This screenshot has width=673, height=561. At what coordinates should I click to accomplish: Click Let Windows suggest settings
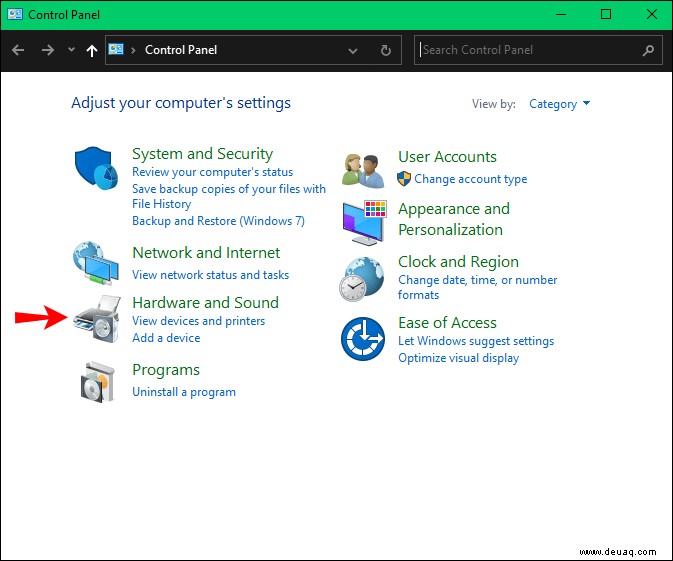[476, 341]
